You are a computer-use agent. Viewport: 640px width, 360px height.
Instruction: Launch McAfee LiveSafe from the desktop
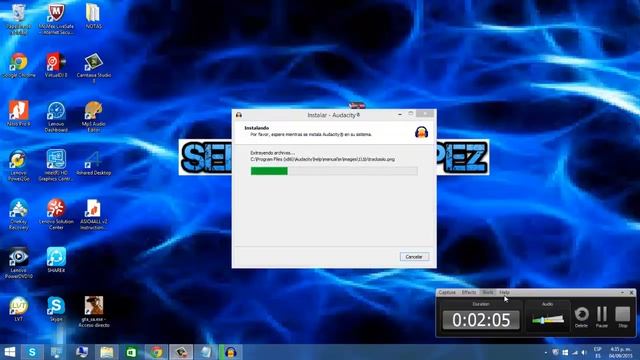(x=56, y=18)
